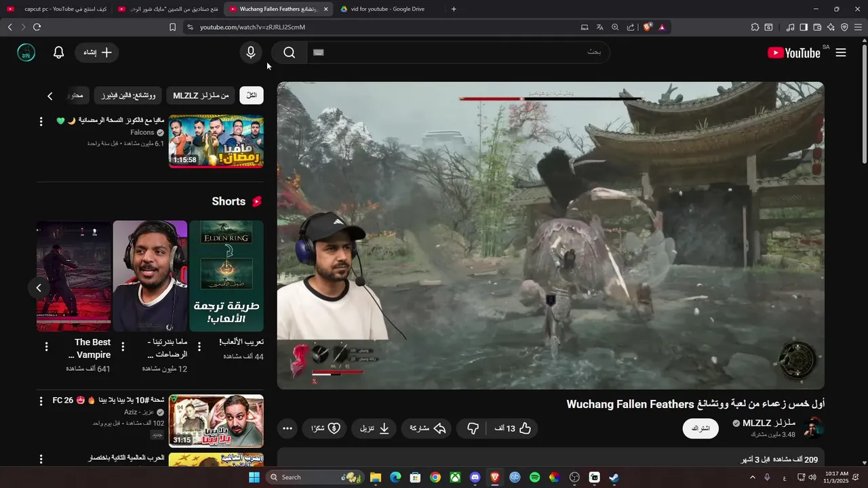Open the MLZLZ channel name link
The image size is (868, 488).
[769, 423]
